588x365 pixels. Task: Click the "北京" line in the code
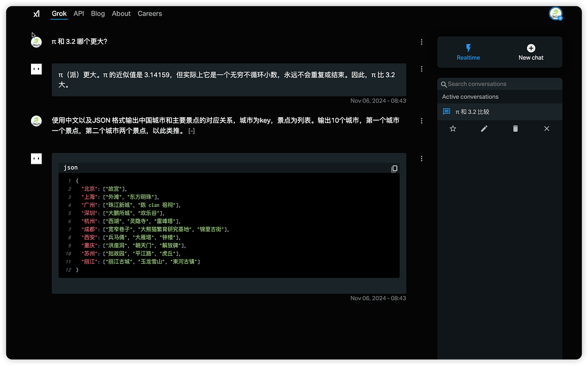(105, 189)
